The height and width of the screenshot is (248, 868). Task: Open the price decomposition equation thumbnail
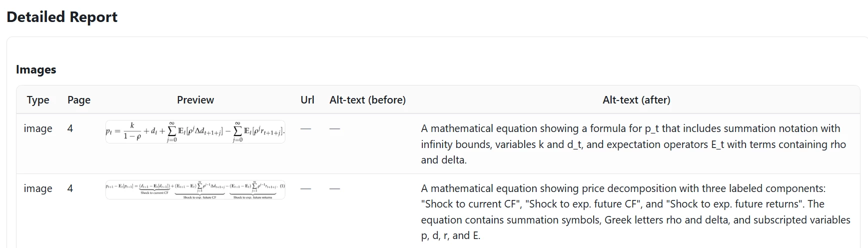[195, 190]
